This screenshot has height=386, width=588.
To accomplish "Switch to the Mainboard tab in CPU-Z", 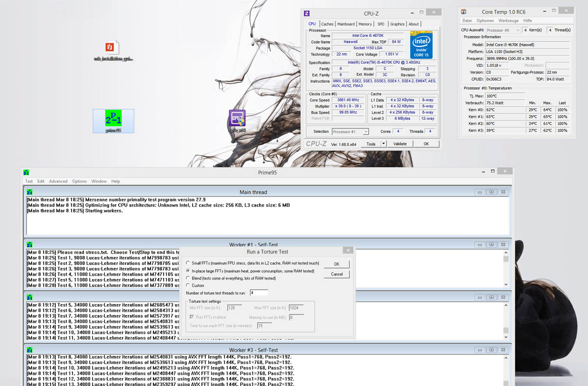I will point(346,24).
